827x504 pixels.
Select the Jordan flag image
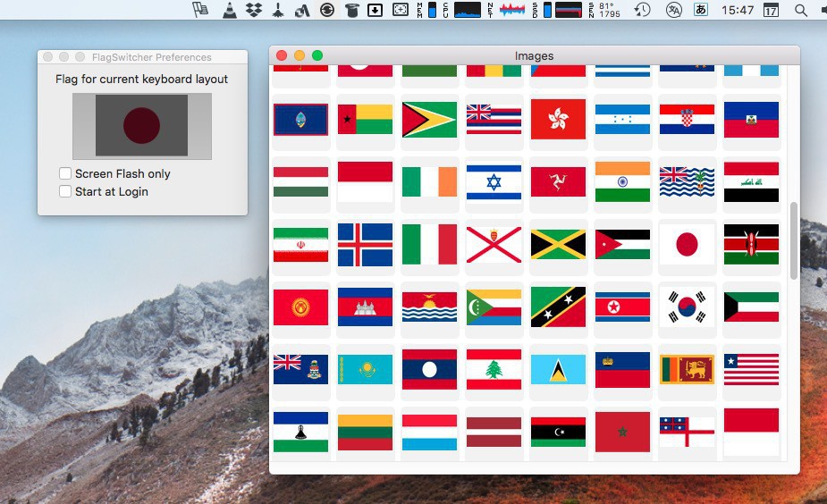tap(622, 244)
